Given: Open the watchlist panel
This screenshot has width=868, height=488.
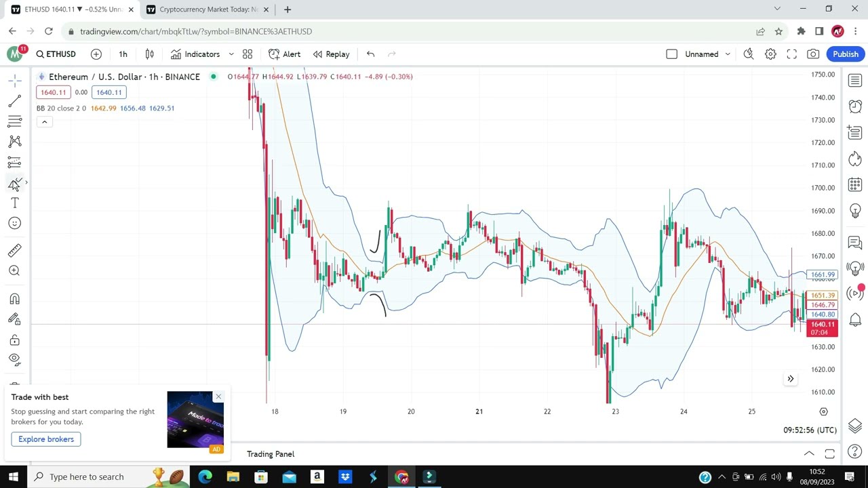Looking at the screenshot, I should click(855, 81).
